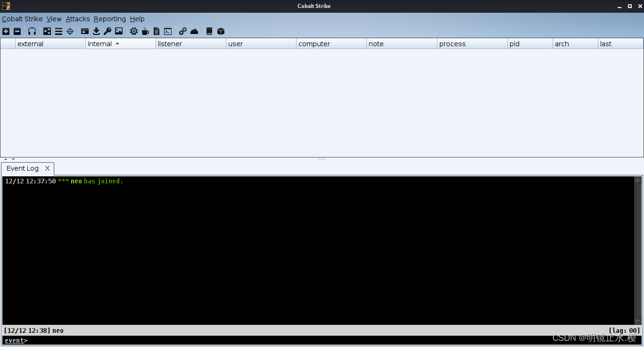Image resolution: width=644 pixels, height=347 pixels.
Task: Host a file via the chain link icon
Action: pos(183,32)
